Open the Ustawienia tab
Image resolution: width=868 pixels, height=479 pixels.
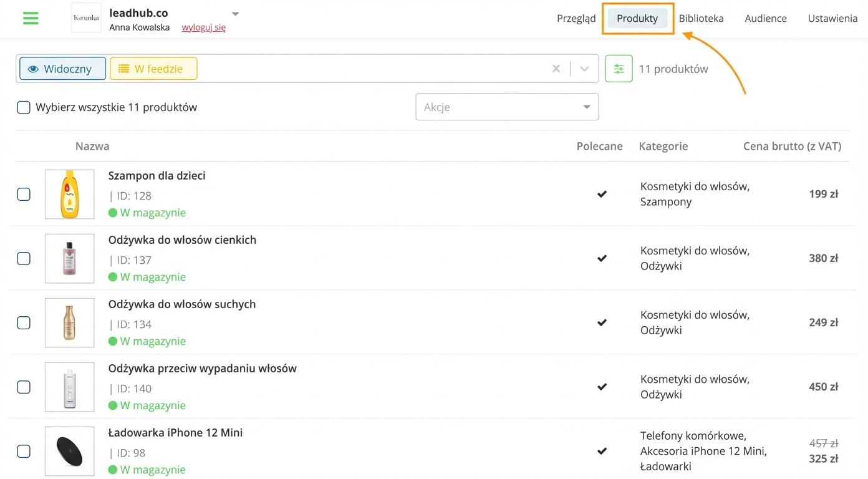click(832, 18)
